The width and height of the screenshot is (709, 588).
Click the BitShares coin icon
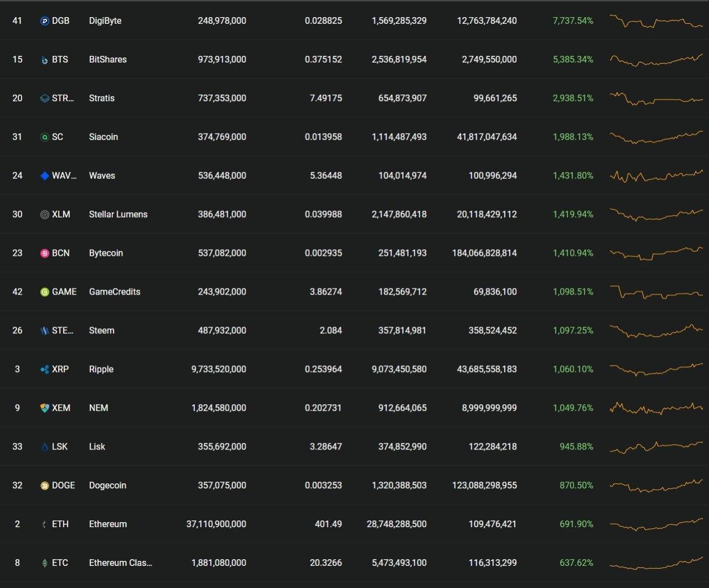(x=45, y=60)
